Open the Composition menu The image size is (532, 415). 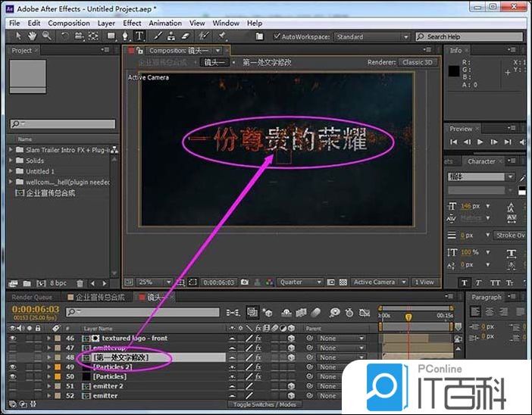[x=68, y=23]
